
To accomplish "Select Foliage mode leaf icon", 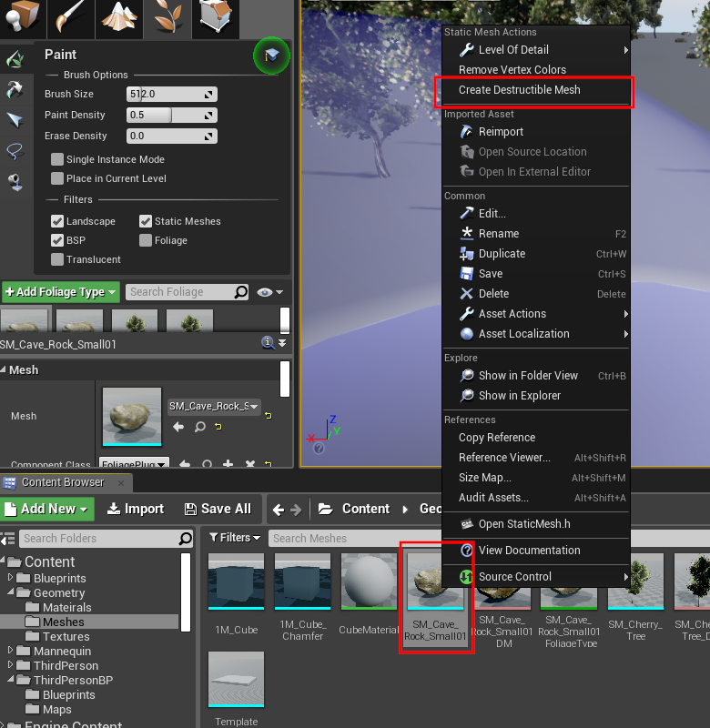I will click(167, 17).
